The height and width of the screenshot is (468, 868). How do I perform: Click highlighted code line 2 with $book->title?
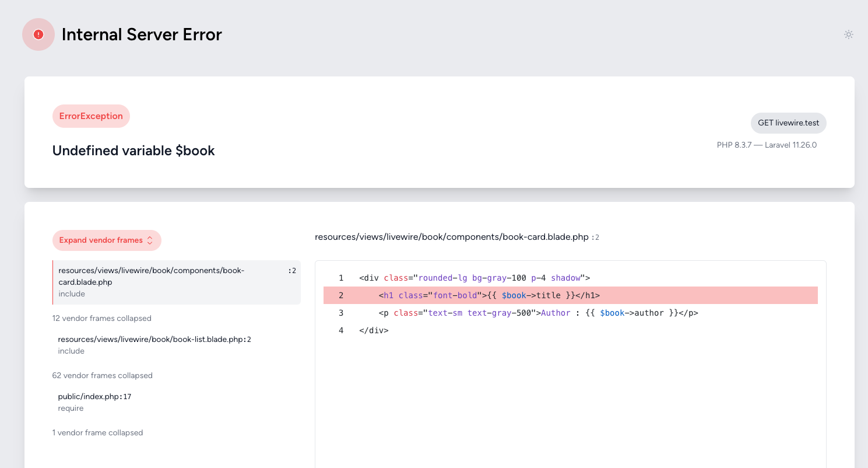click(x=571, y=295)
